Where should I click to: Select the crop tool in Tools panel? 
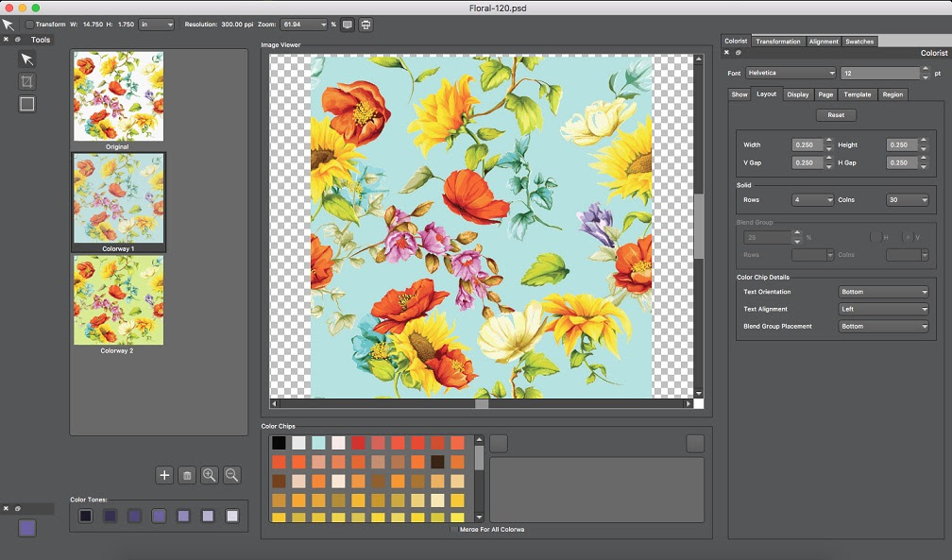click(27, 82)
